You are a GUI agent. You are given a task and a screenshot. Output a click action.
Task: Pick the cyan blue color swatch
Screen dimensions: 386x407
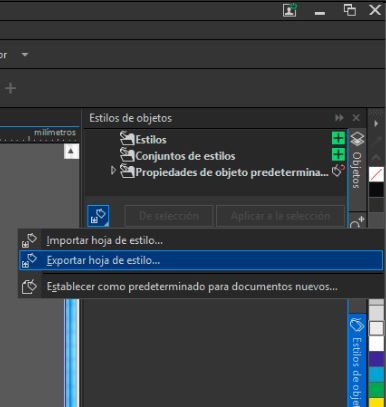point(376,374)
